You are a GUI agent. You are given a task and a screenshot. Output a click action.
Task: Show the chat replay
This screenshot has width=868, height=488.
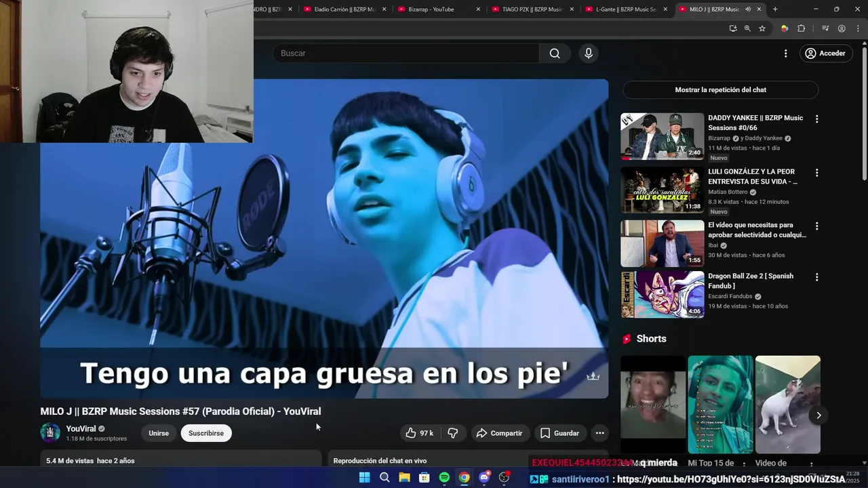click(720, 89)
